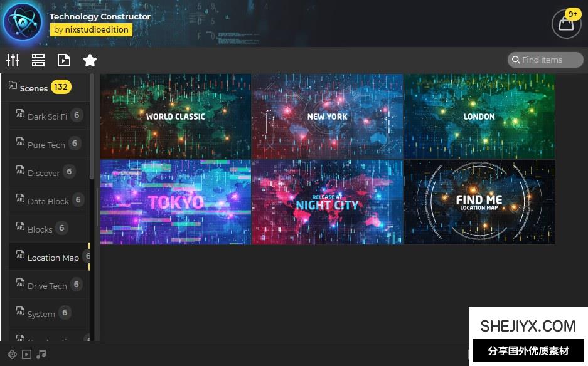588x366 pixels.
Task: Open the shopping cart with 9+ badge
Action: [x=565, y=24]
